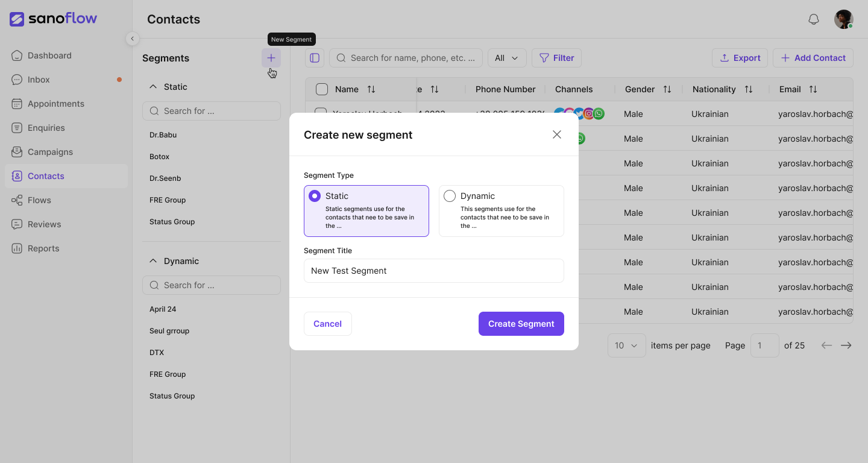Go to the next page arrow
The image size is (868, 463).
(x=846, y=345)
